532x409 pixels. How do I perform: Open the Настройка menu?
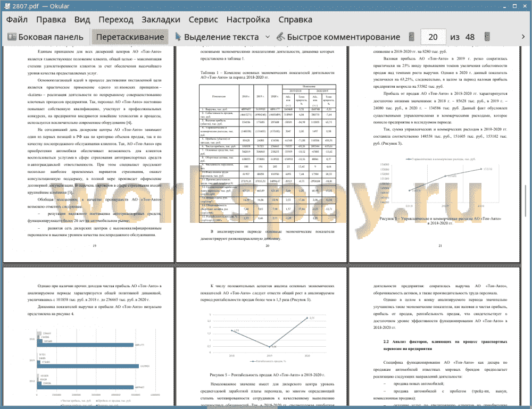pyautogui.click(x=248, y=20)
